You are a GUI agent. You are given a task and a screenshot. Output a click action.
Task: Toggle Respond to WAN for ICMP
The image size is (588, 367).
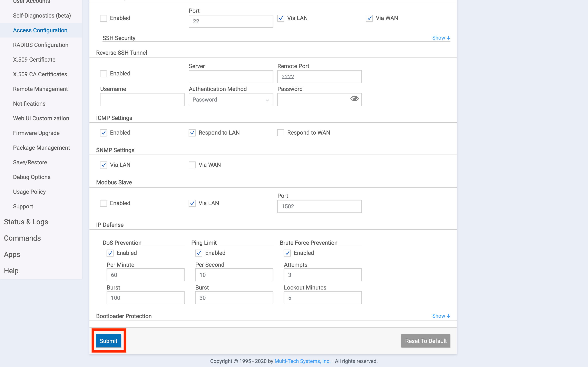click(x=280, y=132)
